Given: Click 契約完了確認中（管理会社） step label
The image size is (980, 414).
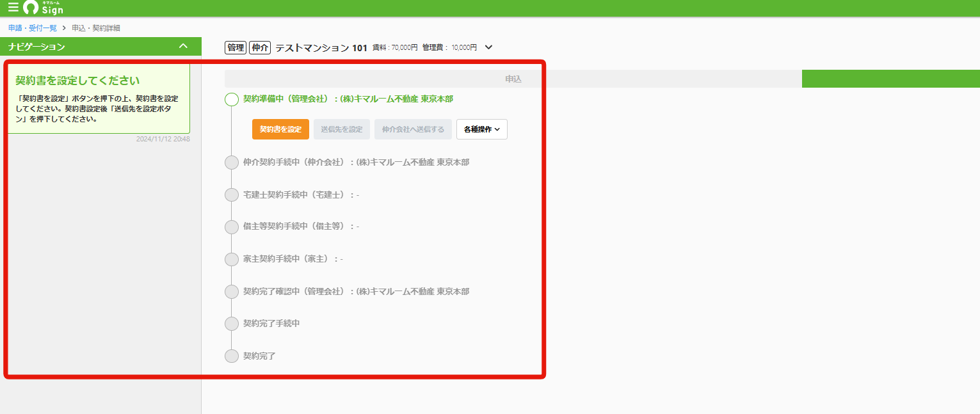Looking at the screenshot, I should tap(356, 291).
